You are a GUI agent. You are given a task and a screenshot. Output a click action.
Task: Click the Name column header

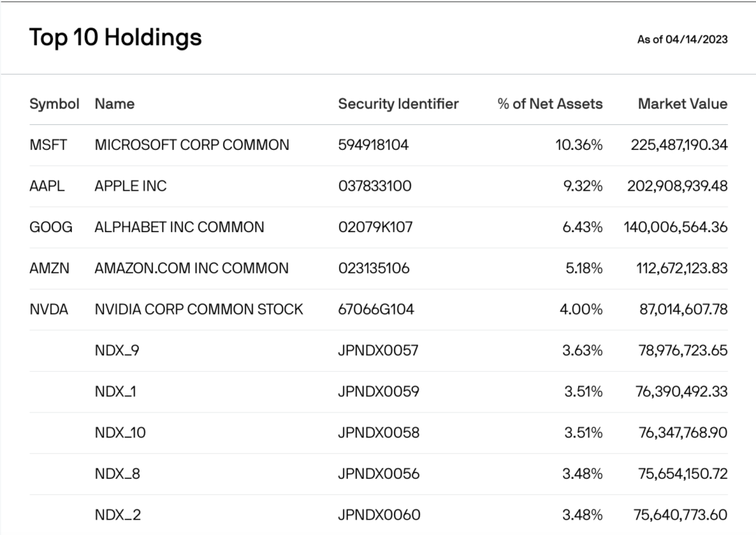pyautogui.click(x=114, y=104)
